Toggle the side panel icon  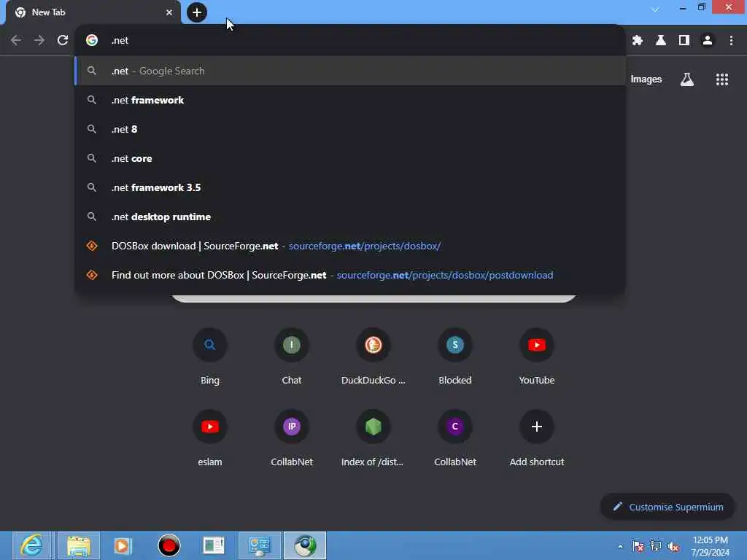click(684, 41)
